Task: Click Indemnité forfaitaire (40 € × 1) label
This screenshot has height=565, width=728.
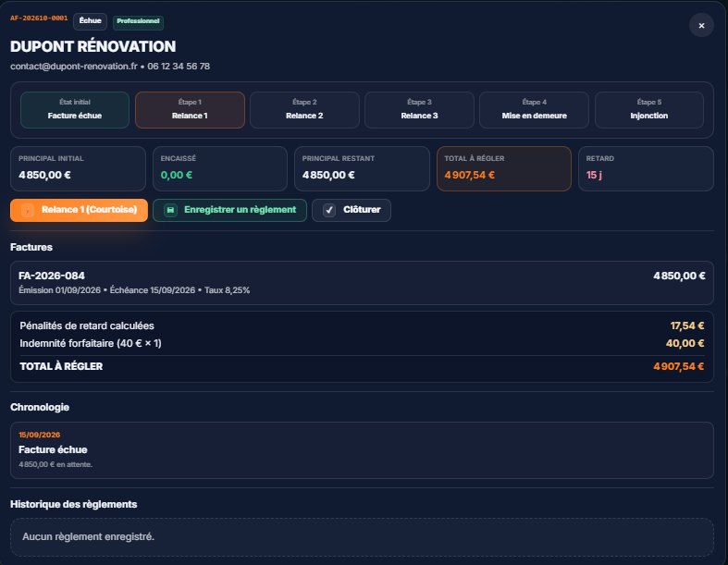Action: click(x=91, y=344)
